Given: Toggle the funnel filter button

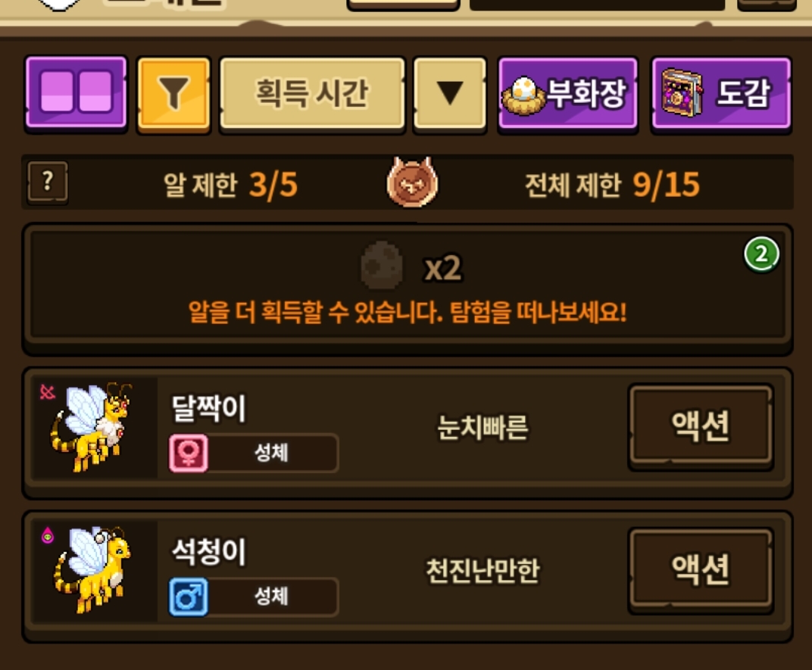Looking at the screenshot, I should pyautogui.click(x=173, y=93).
